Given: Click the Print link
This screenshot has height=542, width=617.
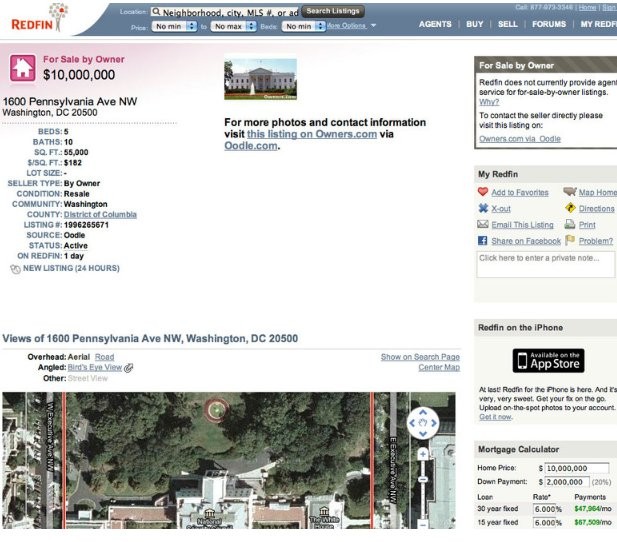Looking at the screenshot, I should pyautogui.click(x=587, y=225).
